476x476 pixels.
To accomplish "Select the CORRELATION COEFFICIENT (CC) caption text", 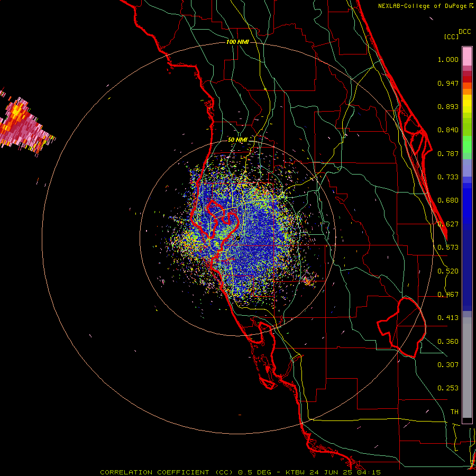I will [167, 472].
